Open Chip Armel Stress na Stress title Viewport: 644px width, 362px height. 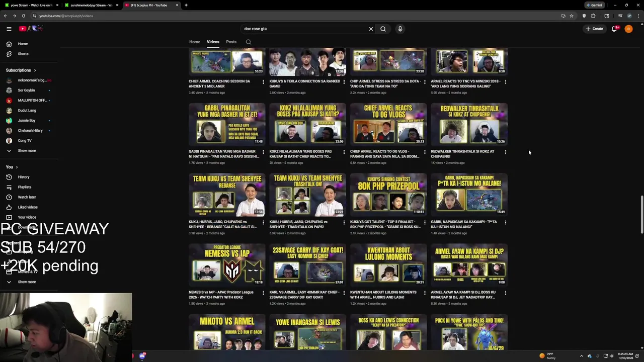pos(385,83)
